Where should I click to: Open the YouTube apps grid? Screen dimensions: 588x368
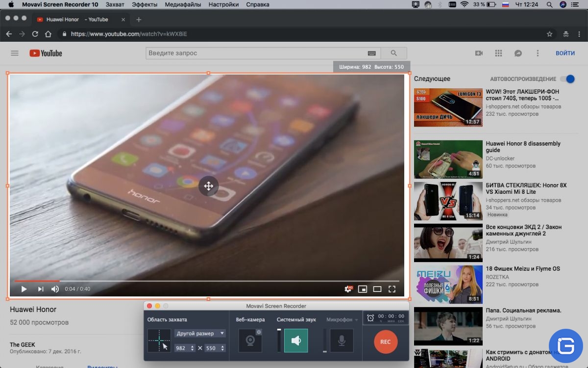tap(499, 53)
